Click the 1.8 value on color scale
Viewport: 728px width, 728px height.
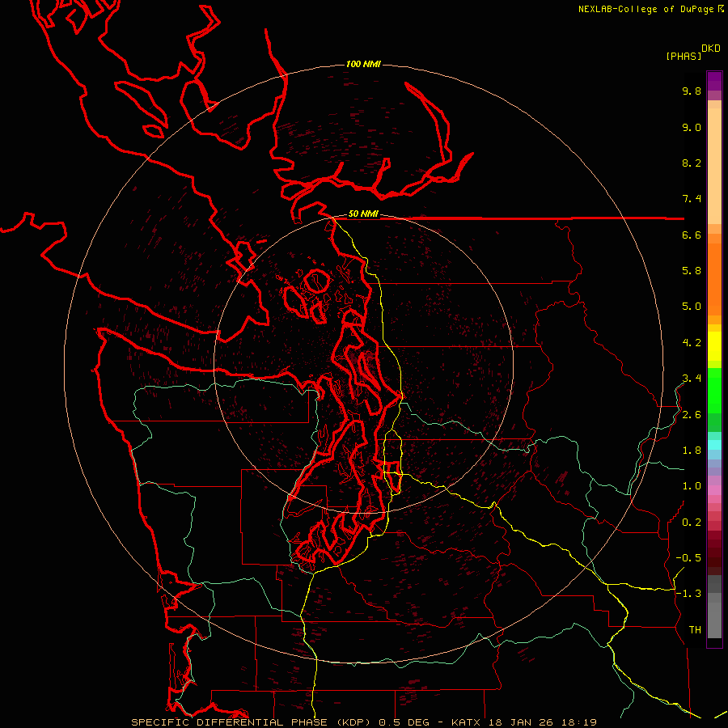[692, 451]
